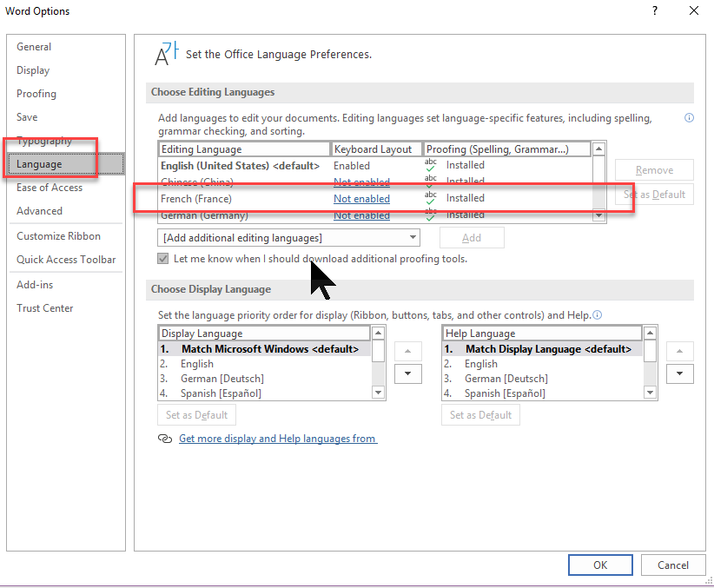
Task: Select German [Deutsch] in Help Language list
Action: [543, 378]
